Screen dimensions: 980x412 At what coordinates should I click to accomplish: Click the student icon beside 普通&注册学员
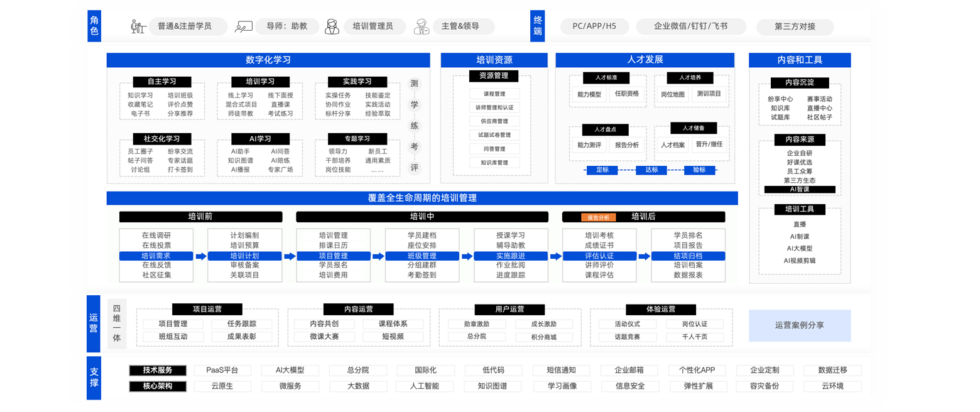click(138, 26)
